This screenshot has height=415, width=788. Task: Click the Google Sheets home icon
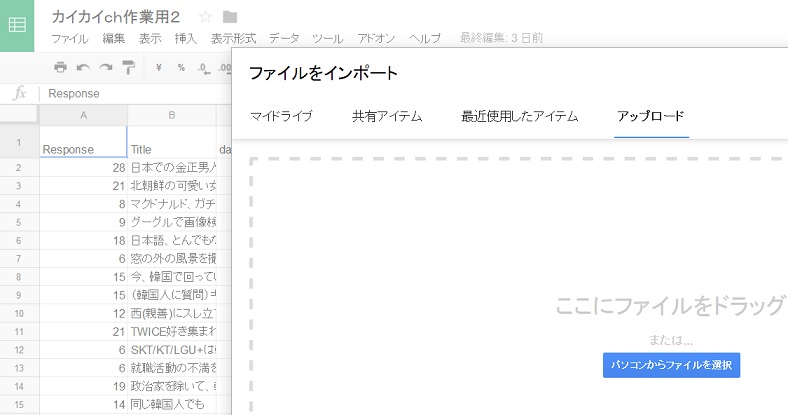coord(18,25)
